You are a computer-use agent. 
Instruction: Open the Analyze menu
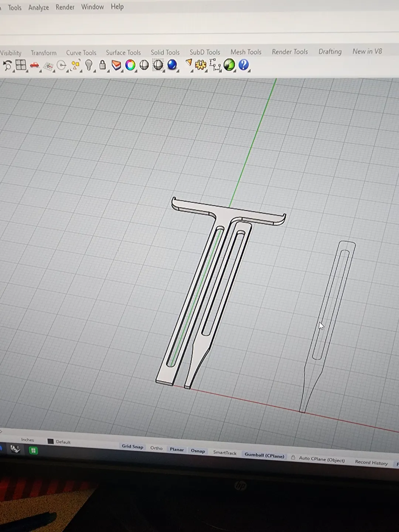click(x=38, y=7)
